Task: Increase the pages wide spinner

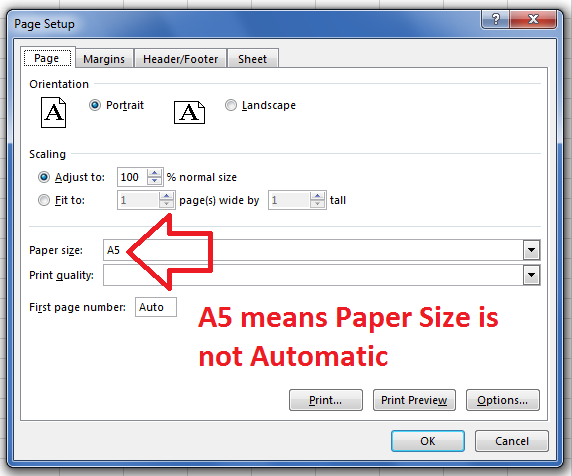Action: coord(166,196)
